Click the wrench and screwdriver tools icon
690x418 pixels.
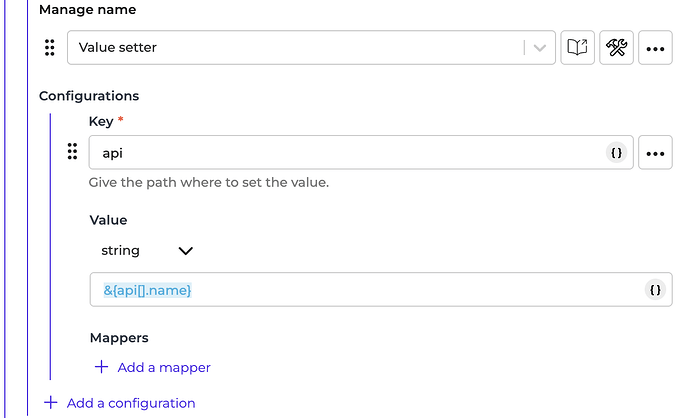click(616, 47)
